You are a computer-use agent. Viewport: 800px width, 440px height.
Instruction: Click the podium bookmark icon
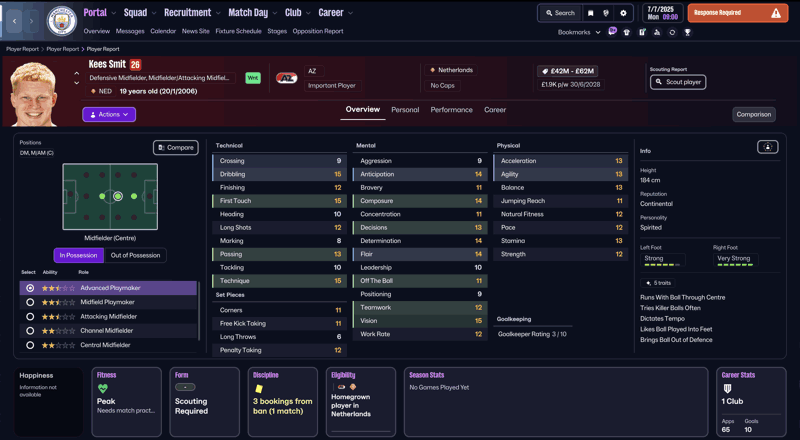coord(657,32)
